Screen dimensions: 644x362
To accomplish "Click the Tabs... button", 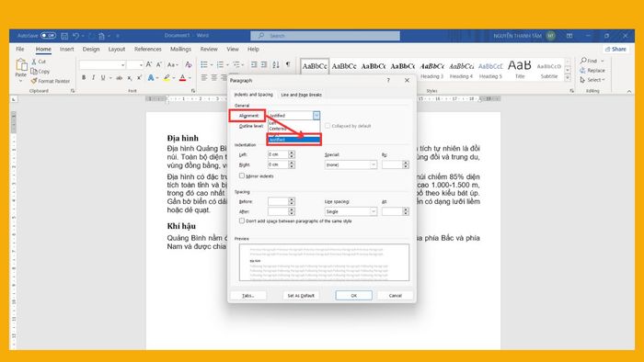I will click(x=248, y=295).
